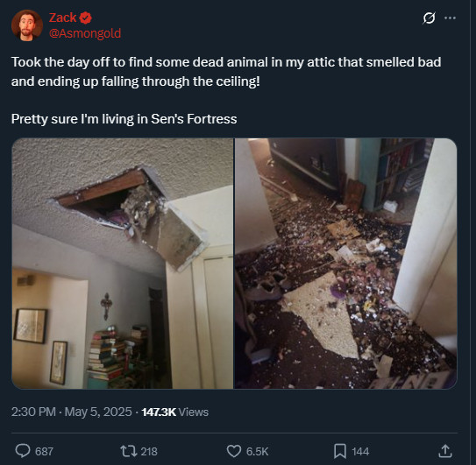Click the reply speech bubble icon
The width and height of the screenshot is (476, 465).
tap(23, 451)
